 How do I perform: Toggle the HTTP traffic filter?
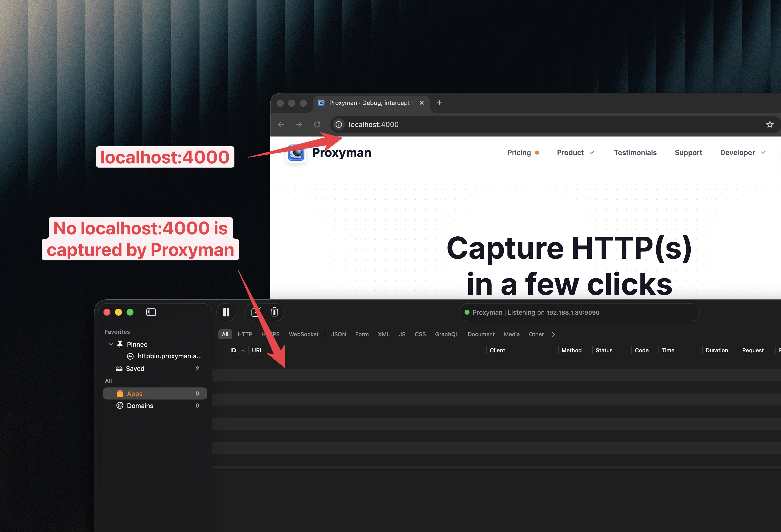245,334
